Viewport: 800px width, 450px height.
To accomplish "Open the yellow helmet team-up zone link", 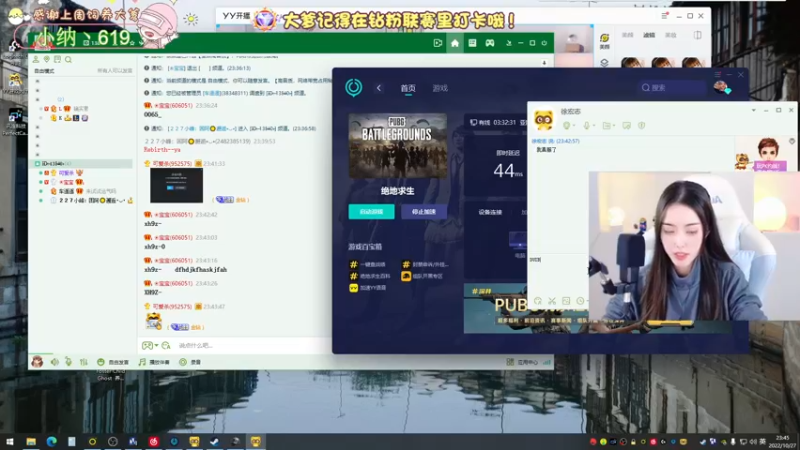I will click(x=422, y=276).
